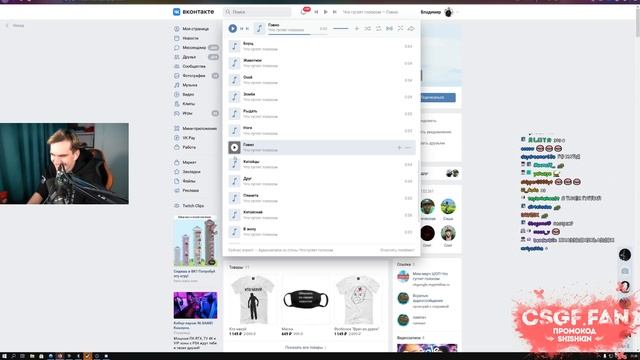Toggle repeat track icon
The image size is (640, 360).
378,29
